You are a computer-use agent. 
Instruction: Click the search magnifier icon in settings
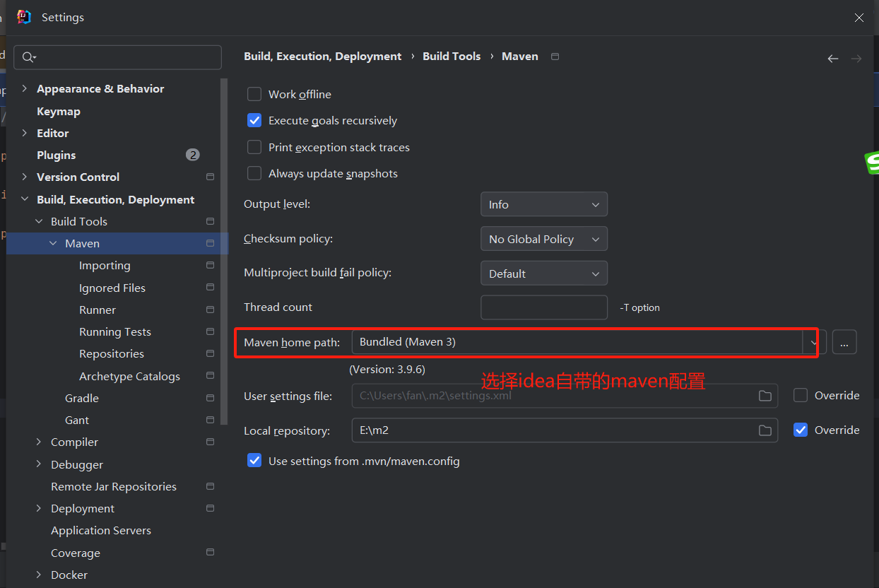28,58
